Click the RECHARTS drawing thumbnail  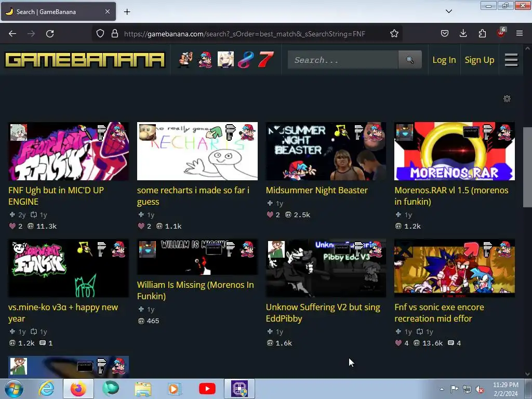click(x=197, y=151)
